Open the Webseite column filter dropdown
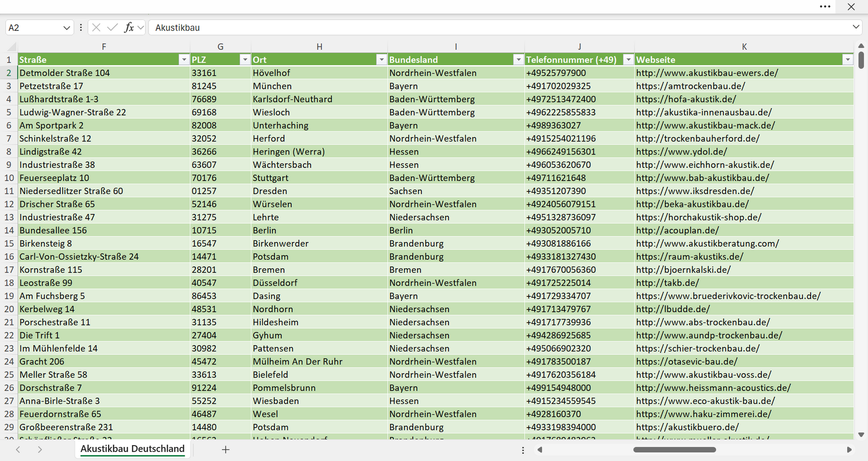Screen dimensions: 868x461 848,59
